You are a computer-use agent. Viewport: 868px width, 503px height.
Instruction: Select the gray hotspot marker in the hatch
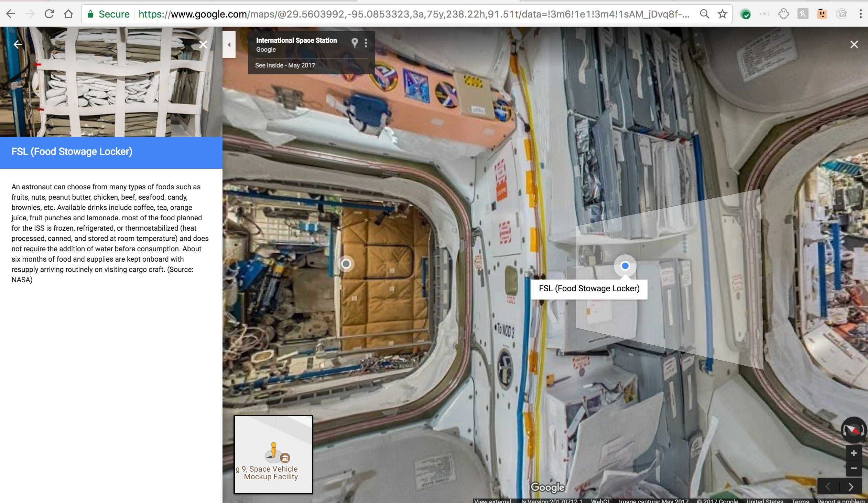click(x=346, y=264)
